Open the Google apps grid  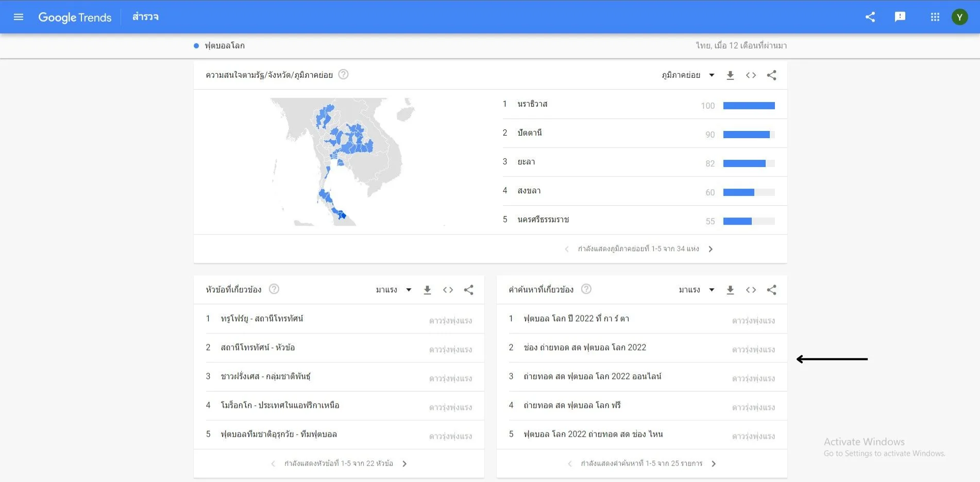tap(935, 17)
